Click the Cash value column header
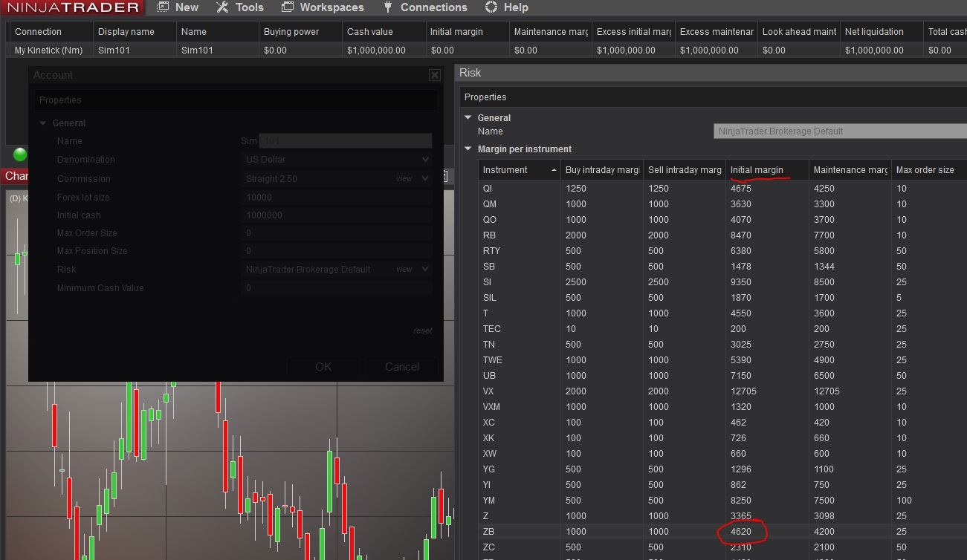The image size is (967, 560). (384, 32)
